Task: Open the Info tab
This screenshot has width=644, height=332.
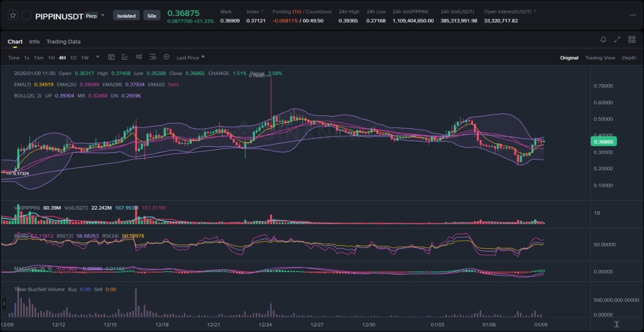Action: [x=34, y=42]
